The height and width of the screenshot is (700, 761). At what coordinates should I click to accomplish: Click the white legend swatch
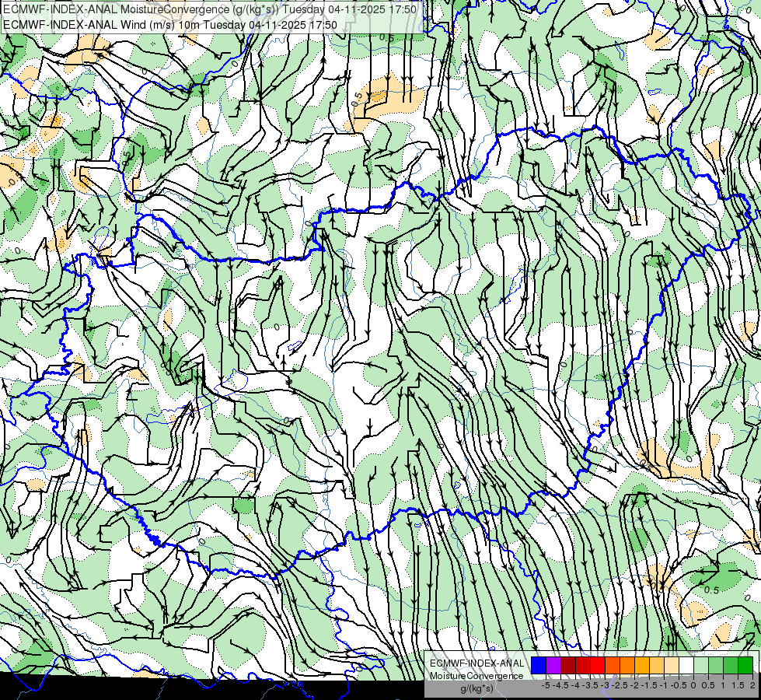click(686, 665)
